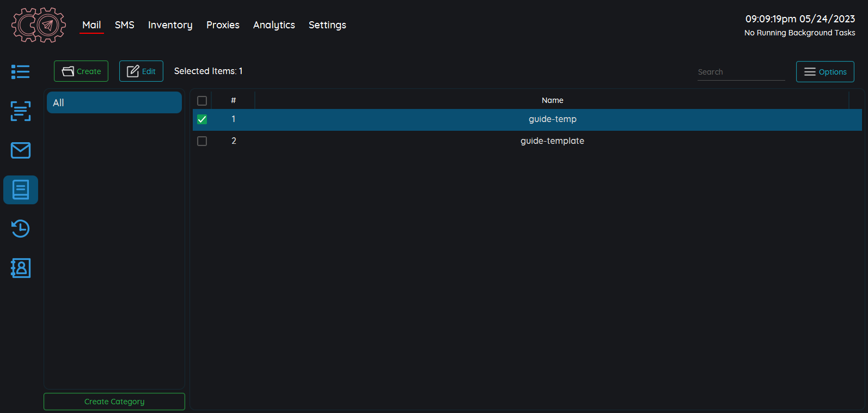The height and width of the screenshot is (413, 868).
Task: Open the contacts address book icon
Action: click(21, 268)
